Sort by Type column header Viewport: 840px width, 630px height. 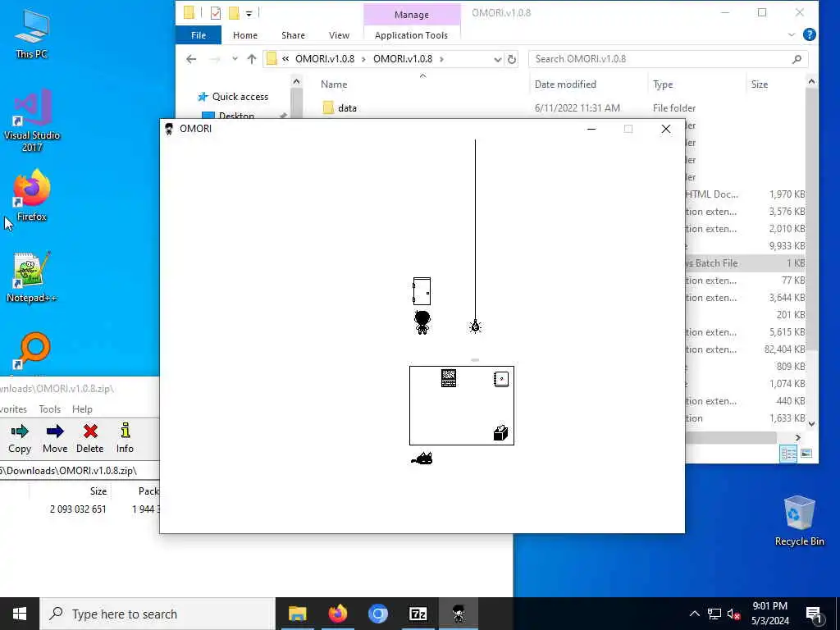click(663, 84)
